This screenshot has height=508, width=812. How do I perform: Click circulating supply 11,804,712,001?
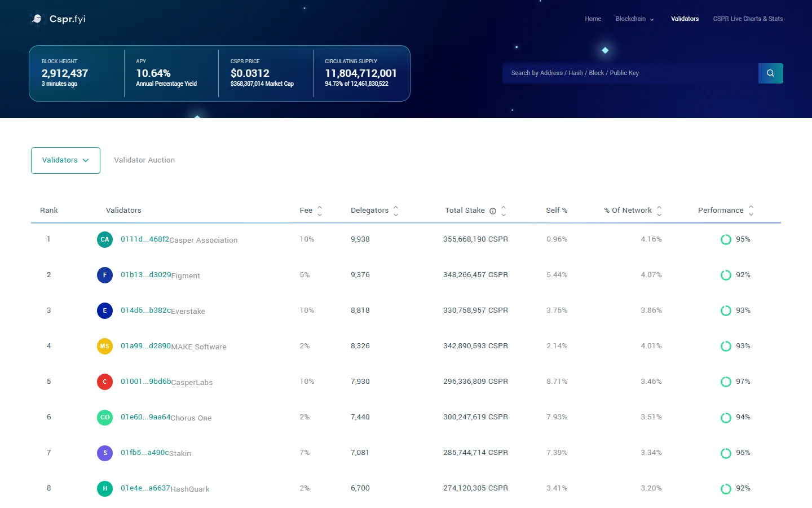[x=361, y=73]
